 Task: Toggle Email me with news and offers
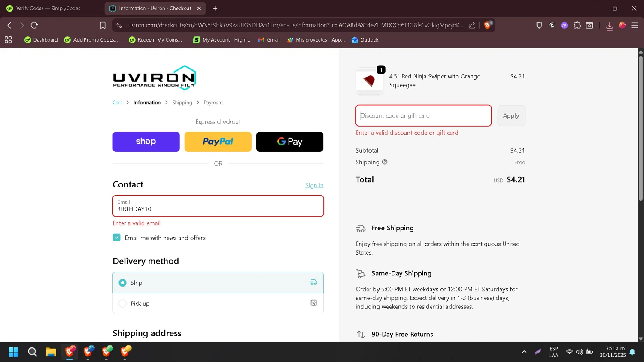pyautogui.click(x=117, y=237)
